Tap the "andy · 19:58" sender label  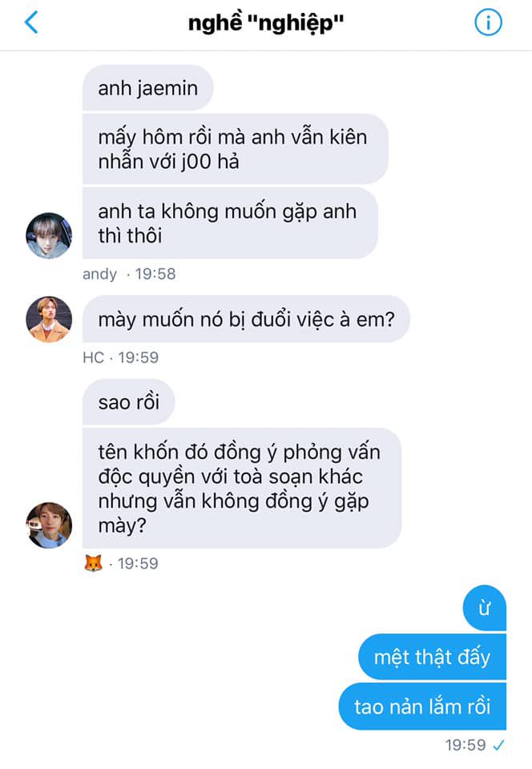coord(129,274)
